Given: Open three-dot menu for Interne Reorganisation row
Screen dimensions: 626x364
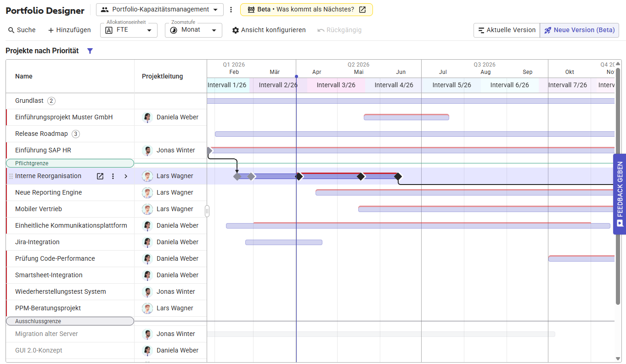Looking at the screenshot, I should tap(113, 176).
